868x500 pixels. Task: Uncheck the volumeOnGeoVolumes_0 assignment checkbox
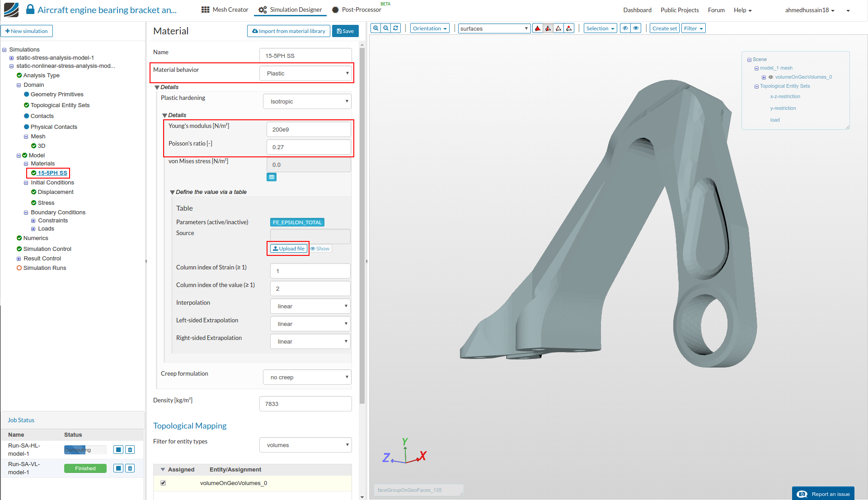[163, 483]
